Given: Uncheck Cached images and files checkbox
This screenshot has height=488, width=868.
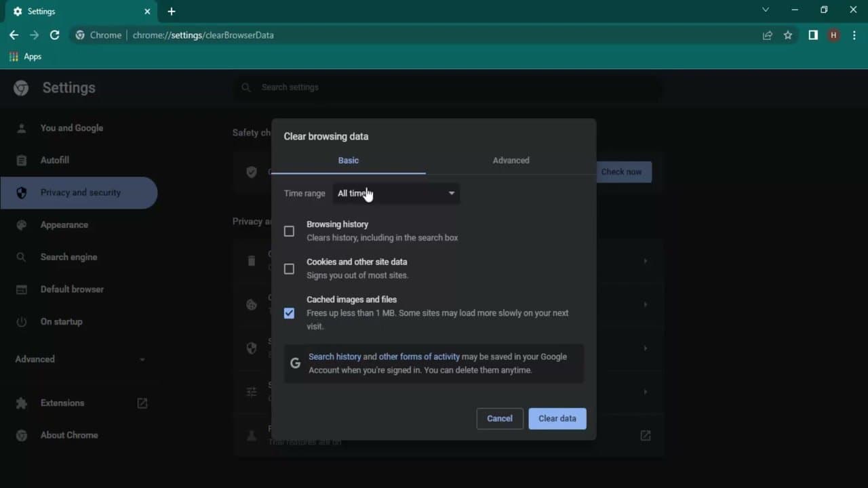Looking at the screenshot, I should [x=290, y=313].
